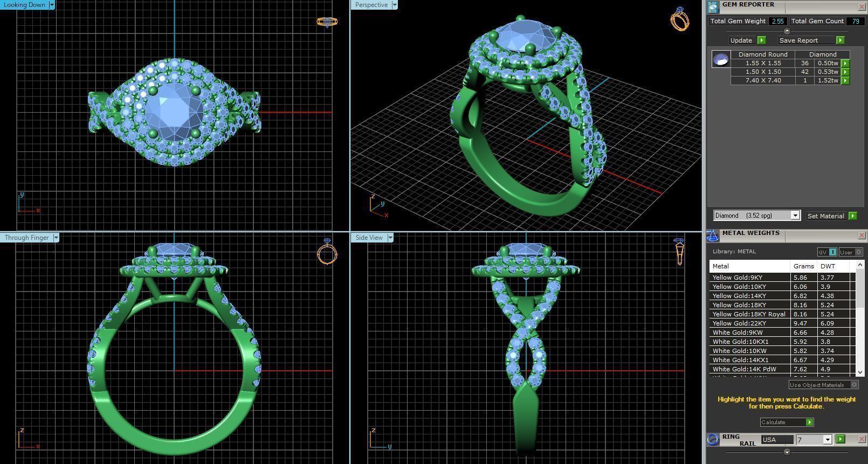Select the White Gold:10KW row
The width and height of the screenshot is (868, 464).
coord(782,351)
